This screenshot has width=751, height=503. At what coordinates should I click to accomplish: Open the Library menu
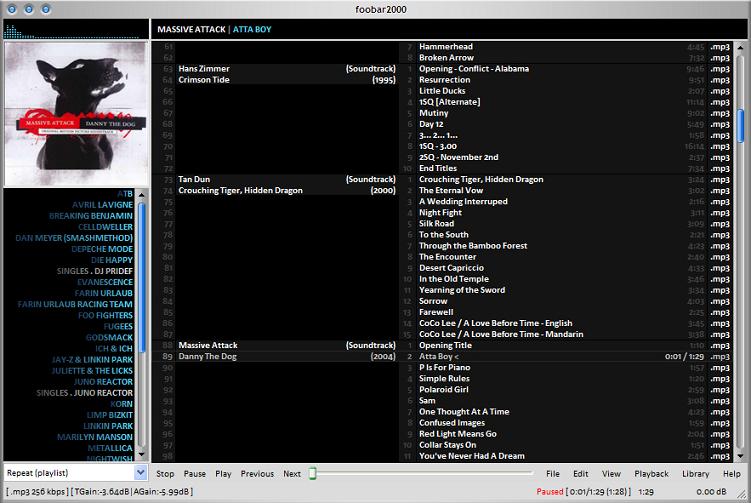[x=695, y=474]
